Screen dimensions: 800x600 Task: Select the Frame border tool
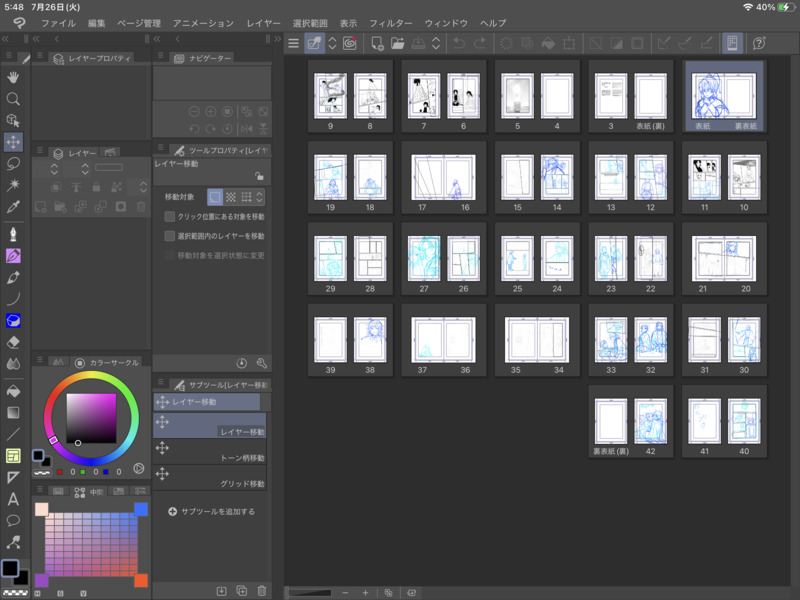[14, 456]
